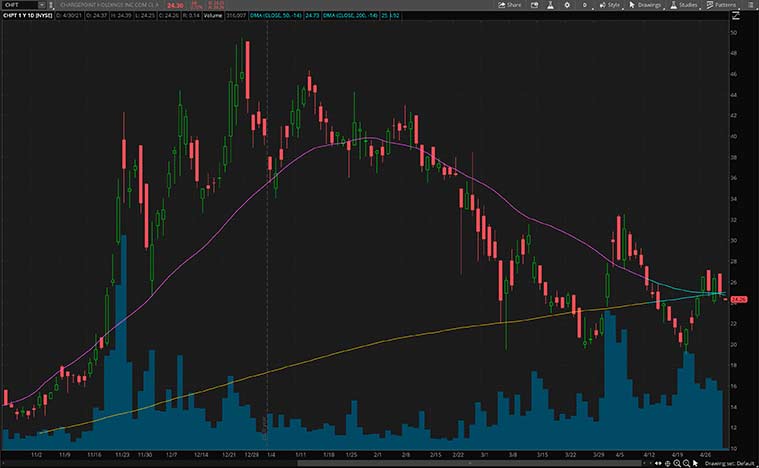Click the zoom-in magnifier icon
The height and width of the screenshot is (468, 759).
coord(677,464)
